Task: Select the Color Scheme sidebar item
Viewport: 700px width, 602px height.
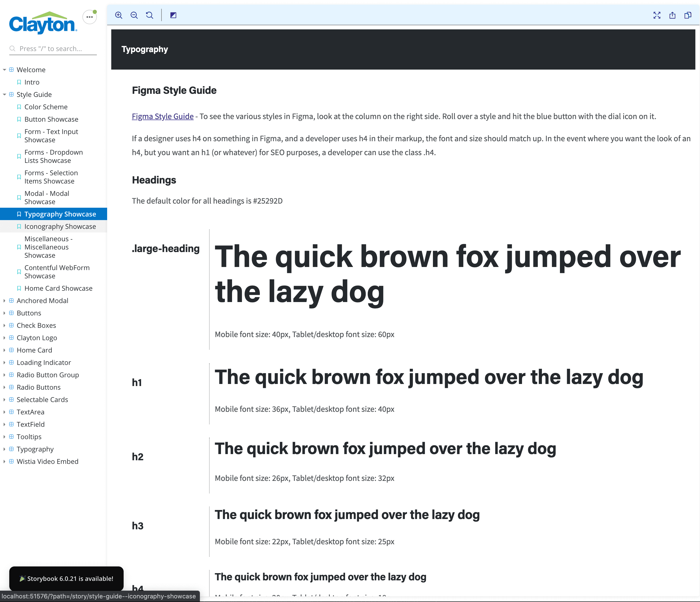Action: point(45,107)
